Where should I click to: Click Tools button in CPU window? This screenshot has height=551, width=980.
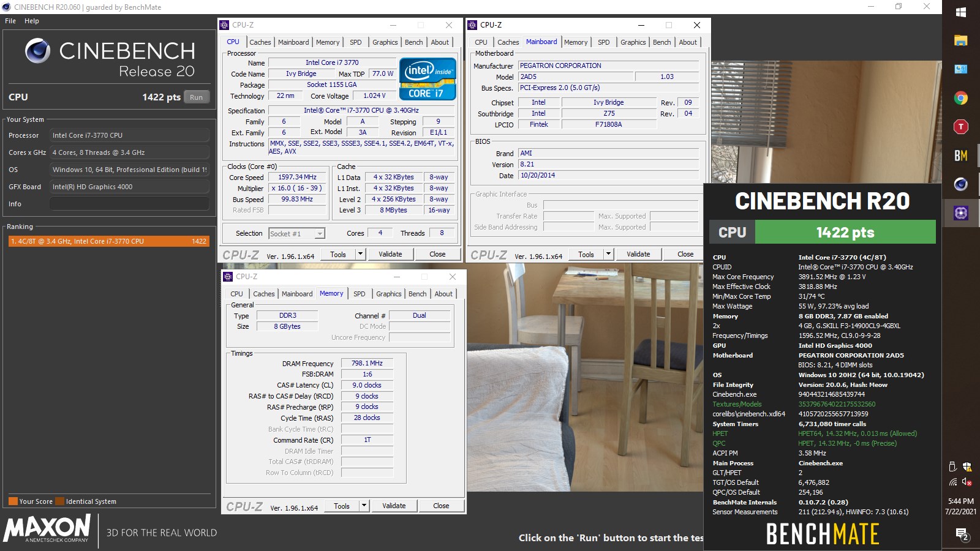pyautogui.click(x=338, y=254)
